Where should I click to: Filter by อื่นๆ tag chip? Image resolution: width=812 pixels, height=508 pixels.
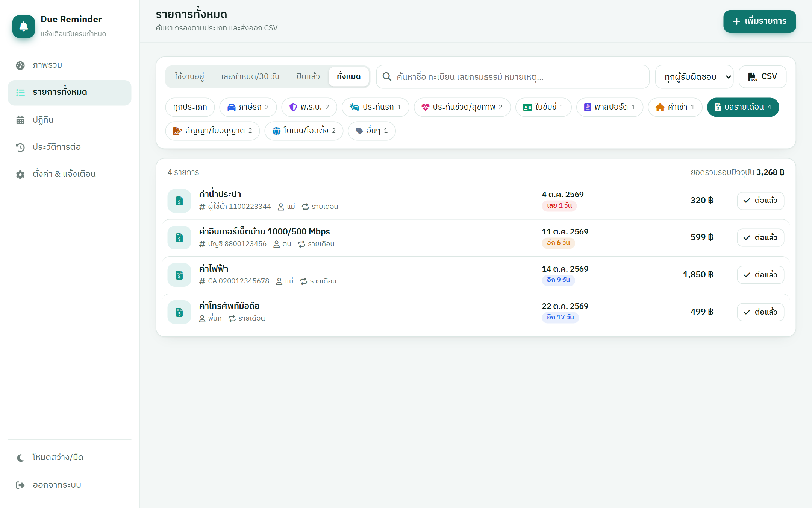(371, 131)
